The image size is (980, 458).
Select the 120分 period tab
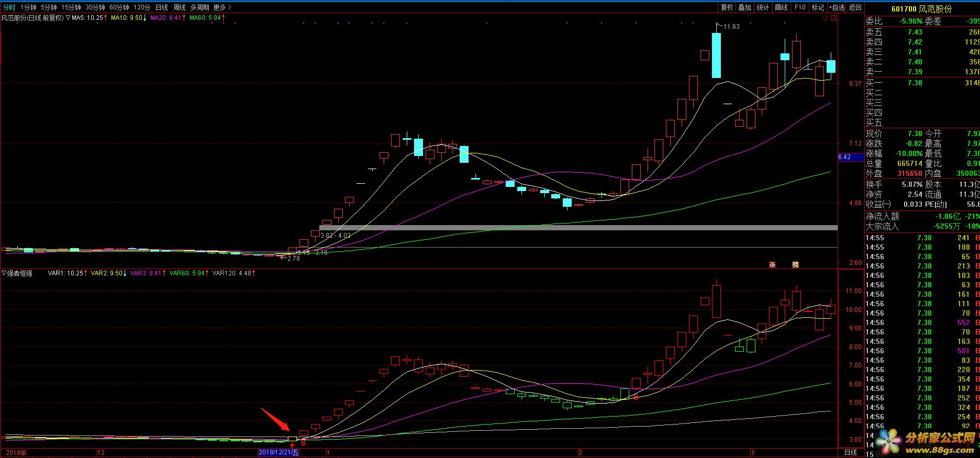point(141,7)
